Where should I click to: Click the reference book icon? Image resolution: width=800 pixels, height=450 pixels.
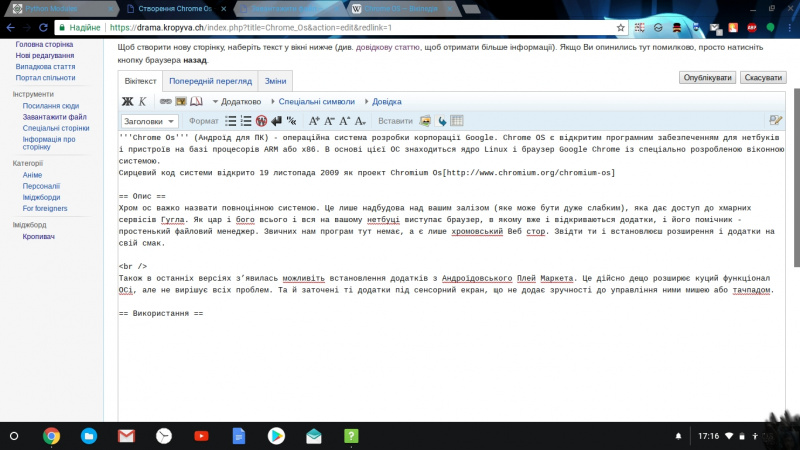point(196,102)
